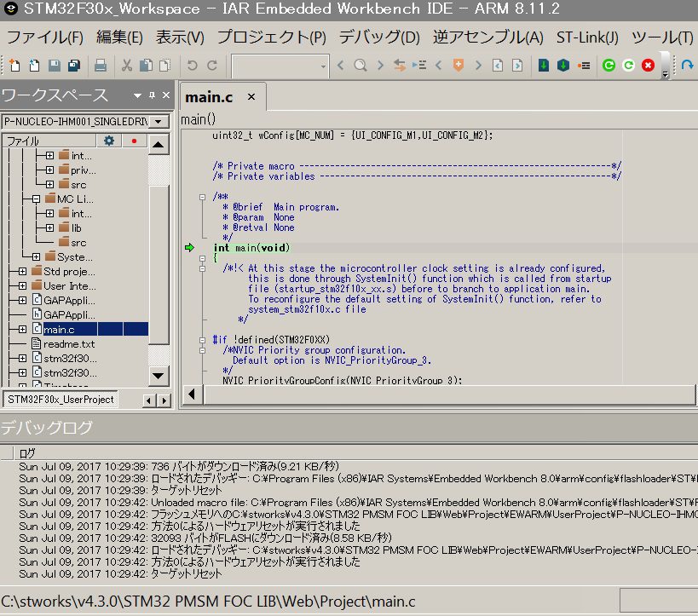Click the workspace tree scroll-down arrow
The height and width of the screenshot is (616, 698).
(x=158, y=376)
